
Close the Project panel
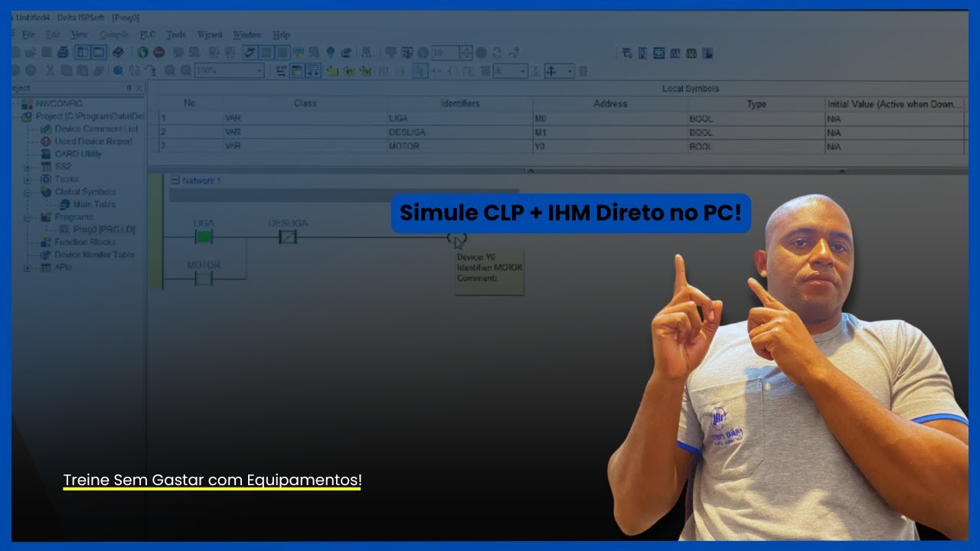(x=139, y=88)
